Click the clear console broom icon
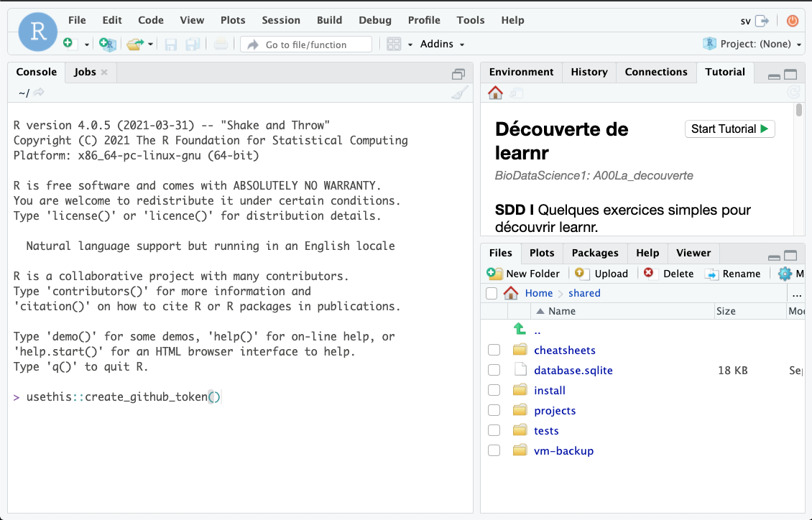The width and height of the screenshot is (812, 520). pyautogui.click(x=459, y=93)
